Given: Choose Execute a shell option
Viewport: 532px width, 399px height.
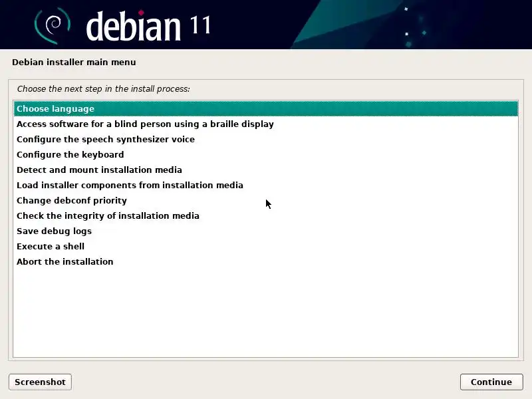Looking at the screenshot, I should [x=266, y=246].
